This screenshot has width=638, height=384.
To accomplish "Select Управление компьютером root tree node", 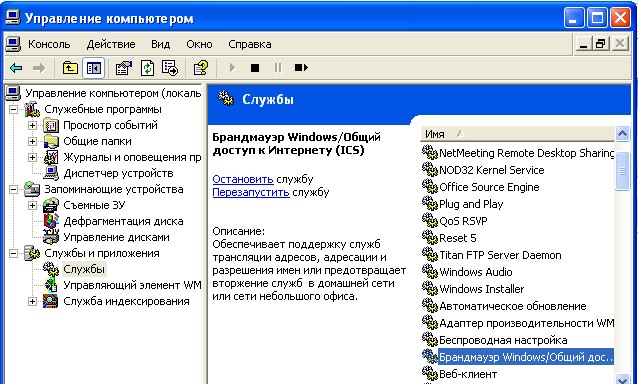I will tap(113, 93).
